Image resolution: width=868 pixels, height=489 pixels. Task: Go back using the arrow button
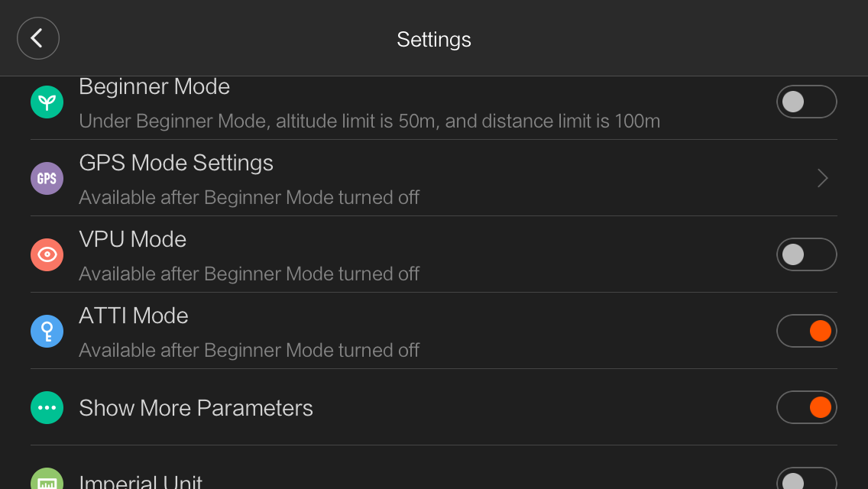click(37, 38)
